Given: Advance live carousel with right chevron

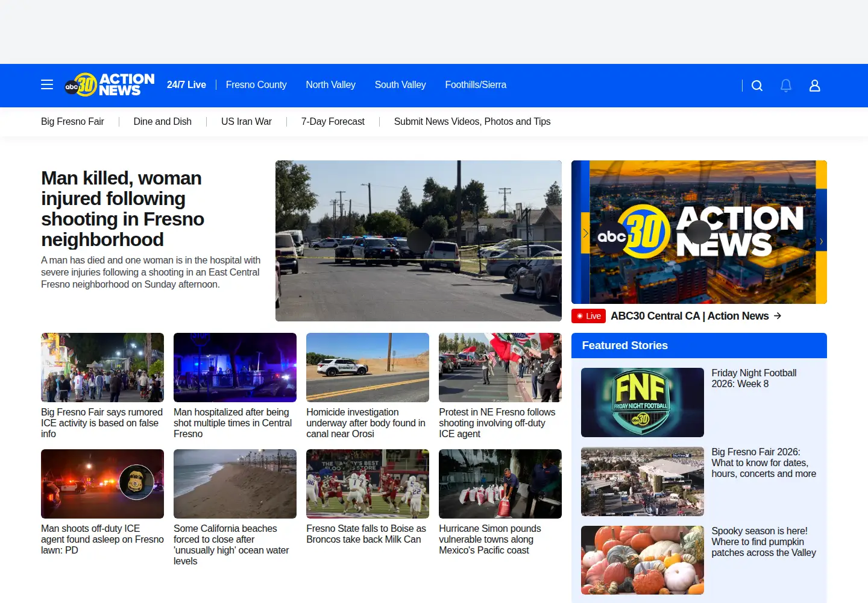Looking at the screenshot, I should click(x=821, y=241).
